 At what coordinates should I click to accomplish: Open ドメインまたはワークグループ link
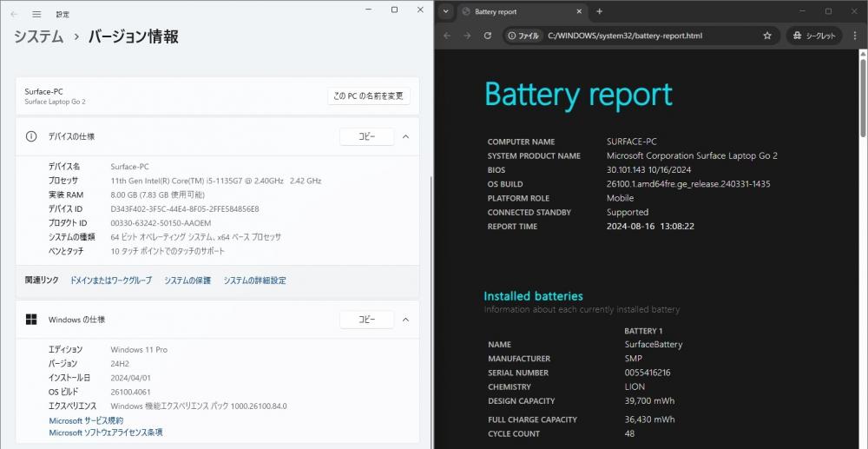[111, 281]
